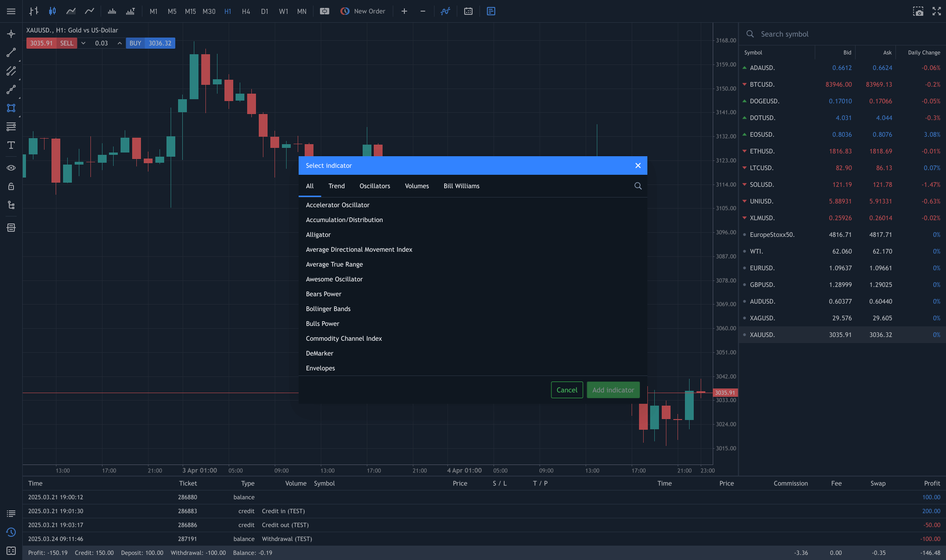Switch to candlestick chart type

point(52,11)
